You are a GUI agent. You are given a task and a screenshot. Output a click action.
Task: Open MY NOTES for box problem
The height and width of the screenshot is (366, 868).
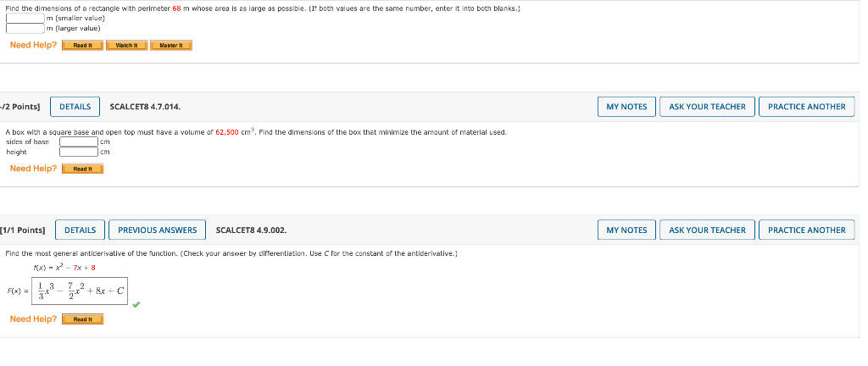[x=626, y=107]
